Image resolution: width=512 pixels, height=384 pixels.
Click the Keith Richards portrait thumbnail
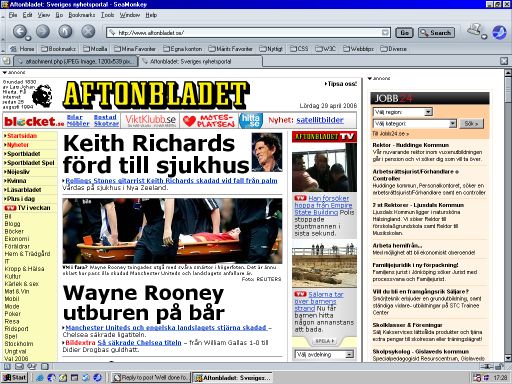tap(267, 152)
